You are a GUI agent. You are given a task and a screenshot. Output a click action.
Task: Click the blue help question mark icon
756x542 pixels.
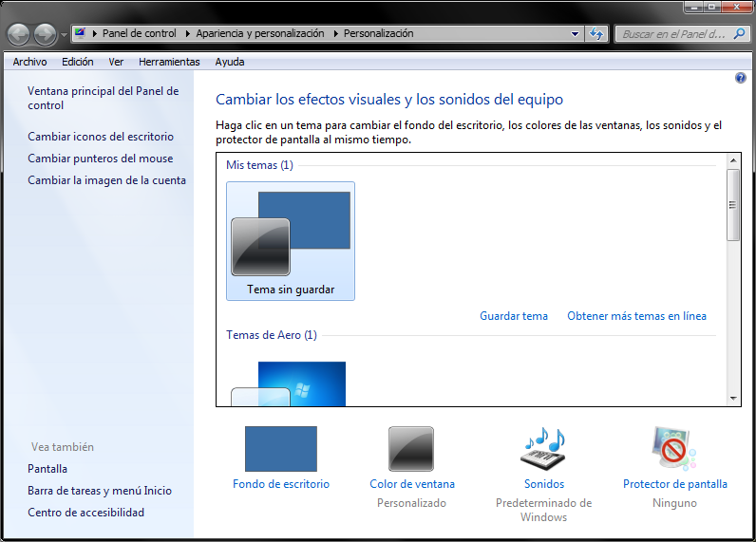tap(741, 78)
